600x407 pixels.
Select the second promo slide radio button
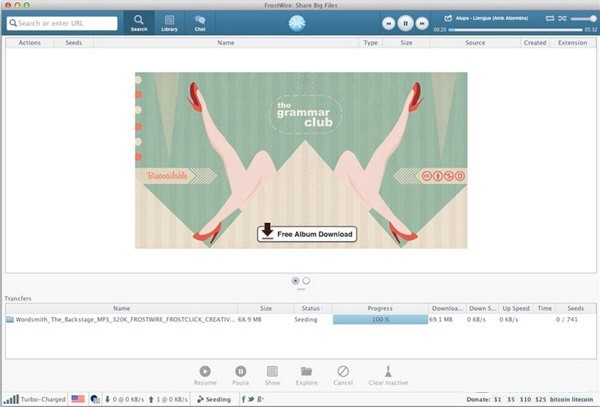coord(306,281)
